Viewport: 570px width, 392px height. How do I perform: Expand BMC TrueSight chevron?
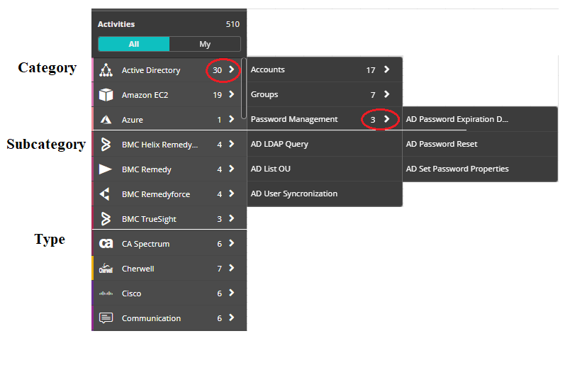point(232,218)
